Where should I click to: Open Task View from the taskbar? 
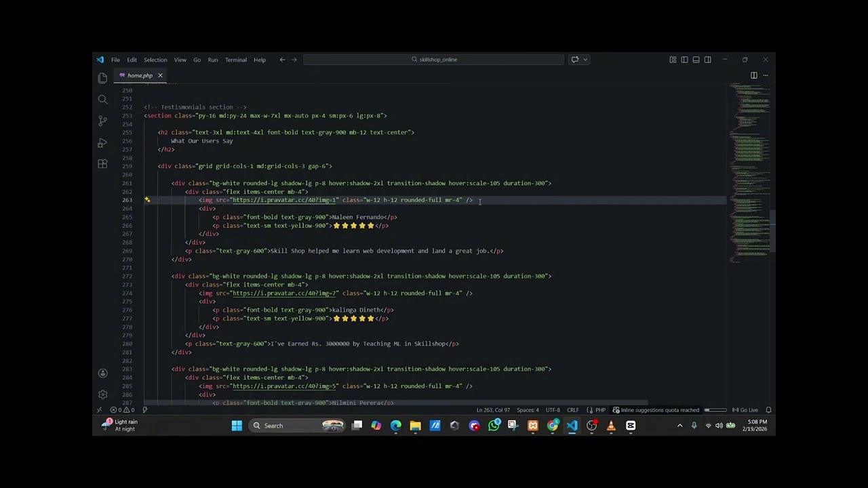click(x=357, y=426)
